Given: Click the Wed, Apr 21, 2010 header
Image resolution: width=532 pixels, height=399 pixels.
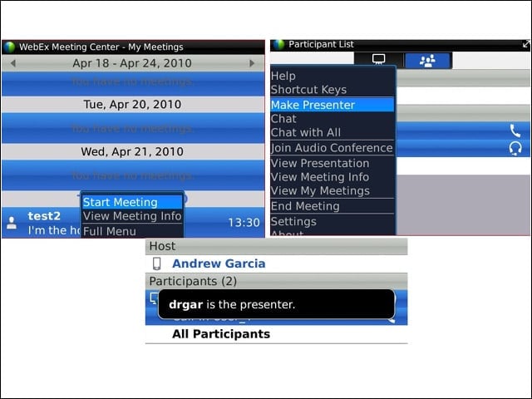Looking at the screenshot, I should (133, 151).
